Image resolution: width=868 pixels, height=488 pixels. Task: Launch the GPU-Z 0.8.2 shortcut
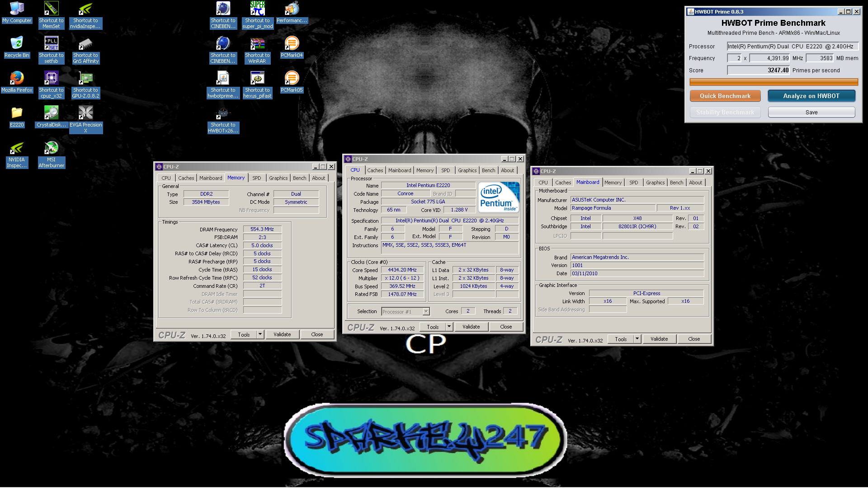click(85, 84)
